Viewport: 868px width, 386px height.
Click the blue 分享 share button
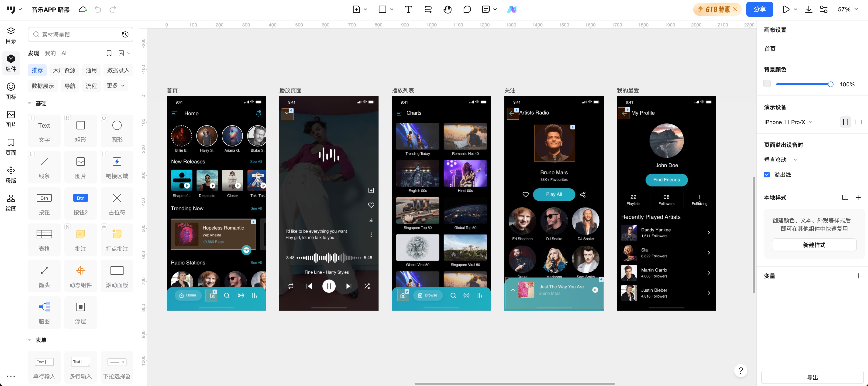tap(759, 9)
